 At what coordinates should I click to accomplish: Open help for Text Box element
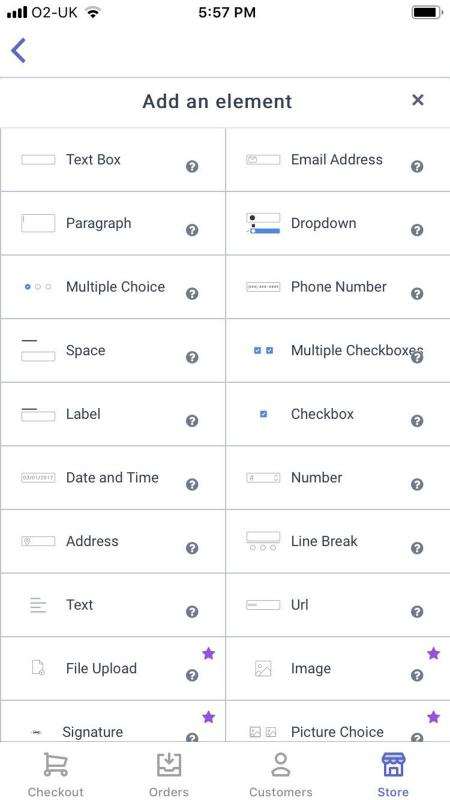pyautogui.click(x=192, y=166)
